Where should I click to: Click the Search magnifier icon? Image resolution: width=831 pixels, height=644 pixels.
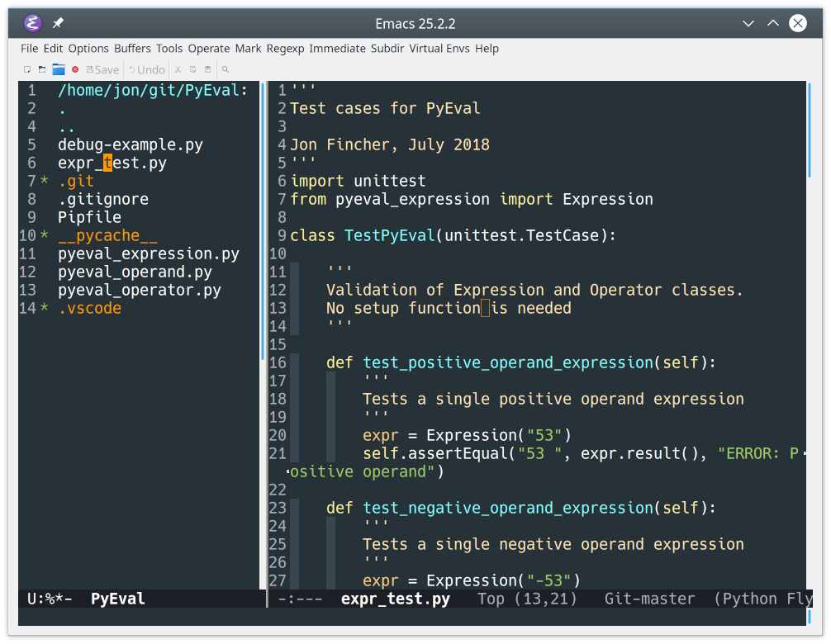226,70
